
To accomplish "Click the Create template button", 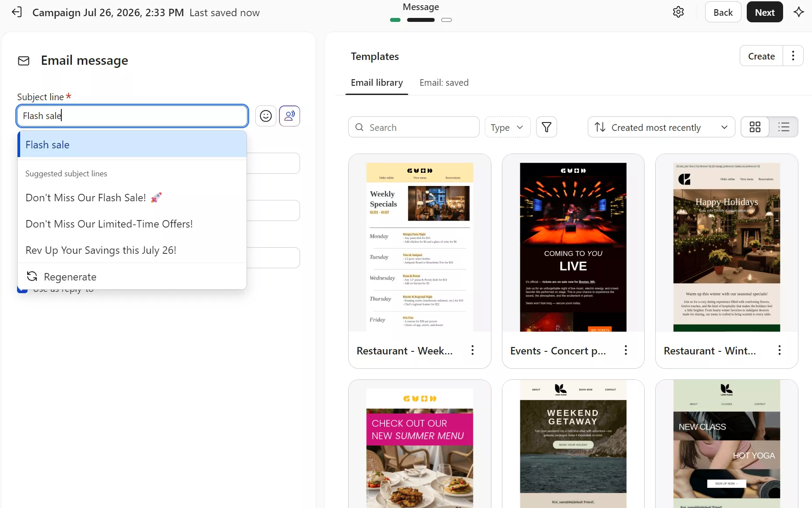I will click(761, 56).
